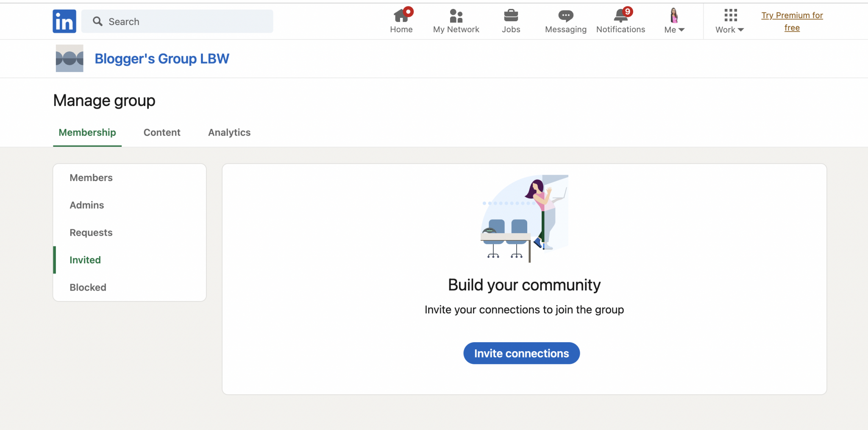Click the My Network icon

pos(456,16)
